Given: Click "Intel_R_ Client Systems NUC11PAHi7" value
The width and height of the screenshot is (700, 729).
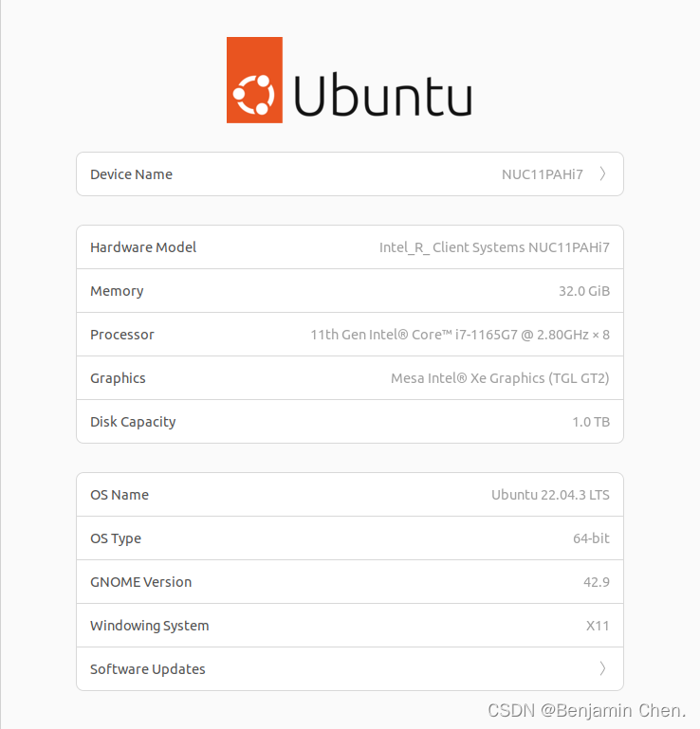Looking at the screenshot, I should coord(494,247).
